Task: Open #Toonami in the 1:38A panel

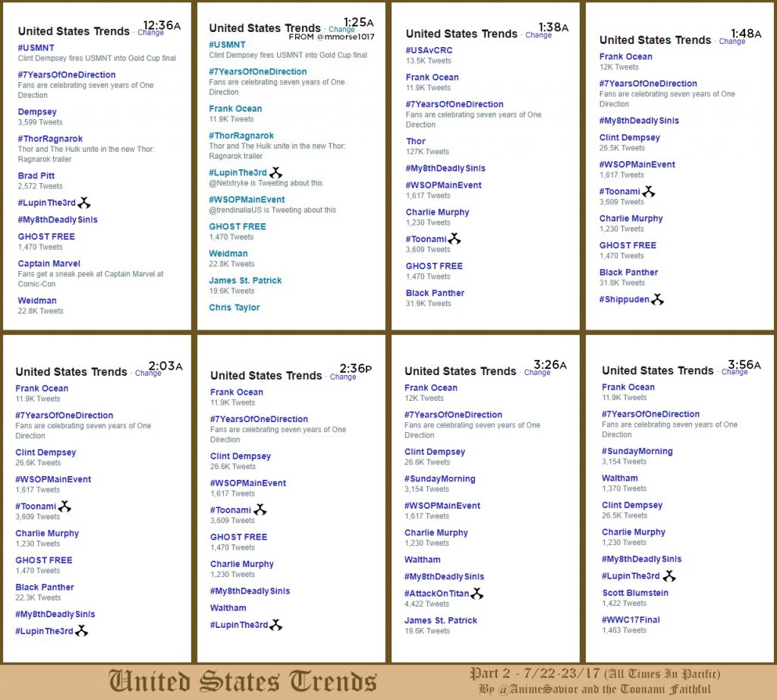Action: click(x=426, y=239)
